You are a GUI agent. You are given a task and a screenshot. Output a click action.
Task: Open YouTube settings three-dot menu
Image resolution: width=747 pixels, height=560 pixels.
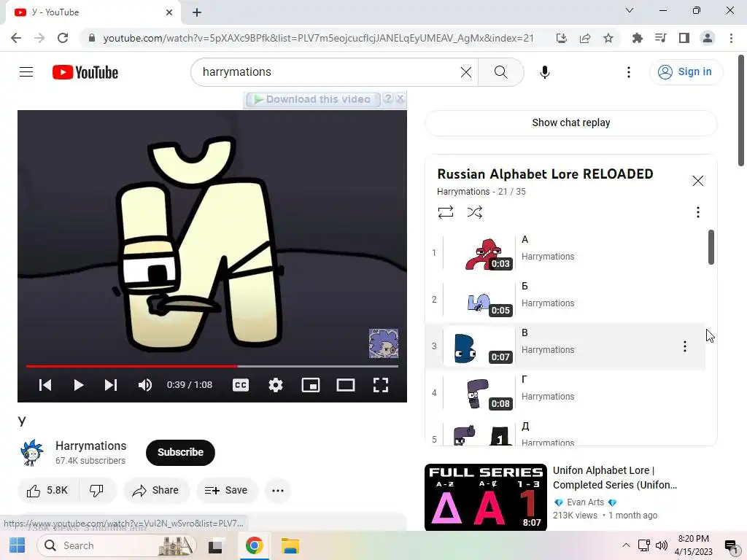point(628,72)
